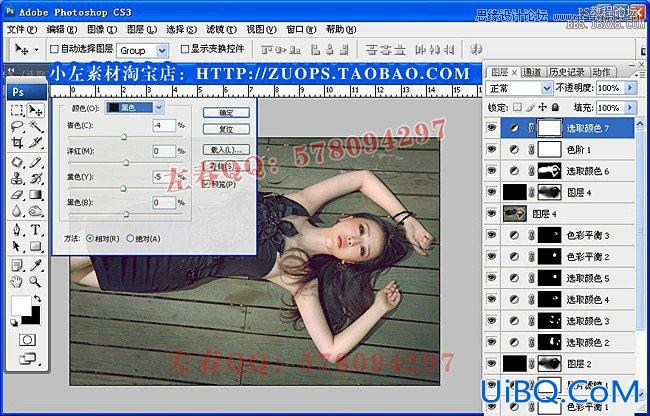Select the Zoom tool
The height and width of the screenshot is (416, 650).
tap(36, 282)
